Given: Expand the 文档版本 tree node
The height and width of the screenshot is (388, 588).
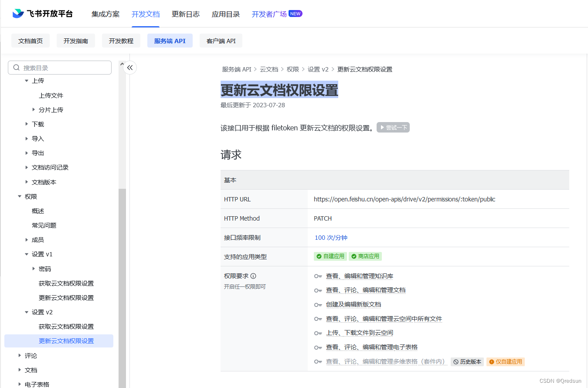Looking at the screenshot, I should point(27,182).
